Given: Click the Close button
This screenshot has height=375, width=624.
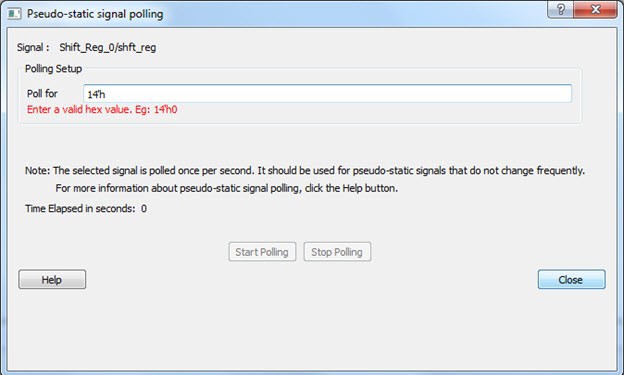Looking at the screenshot, I should pos(571,279).
